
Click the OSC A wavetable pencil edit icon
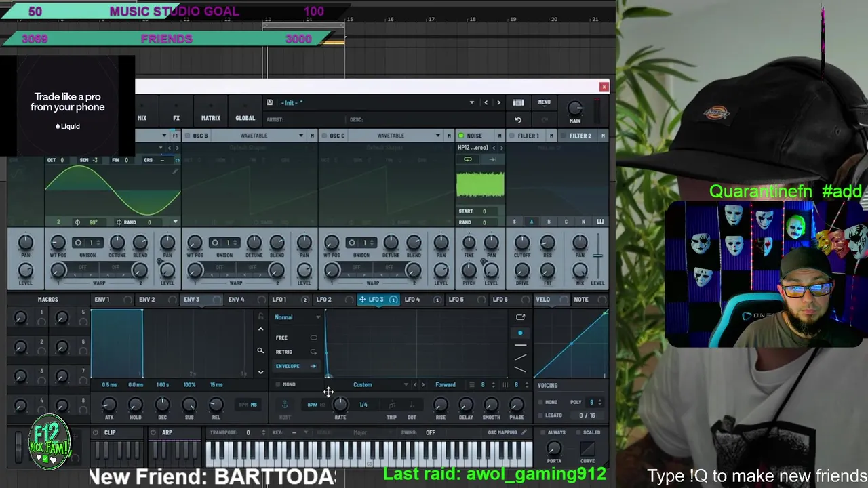[x=175, y=172]
